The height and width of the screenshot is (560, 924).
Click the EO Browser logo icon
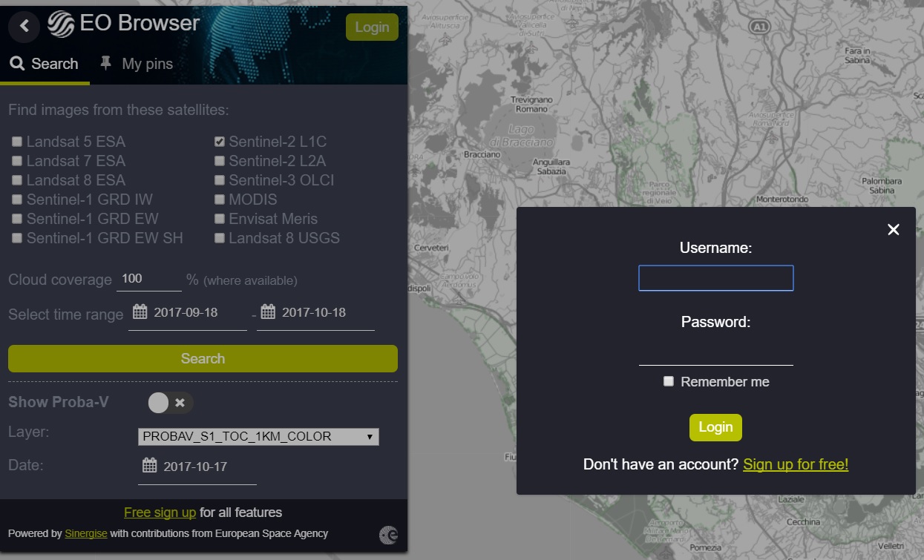point(60,24)
